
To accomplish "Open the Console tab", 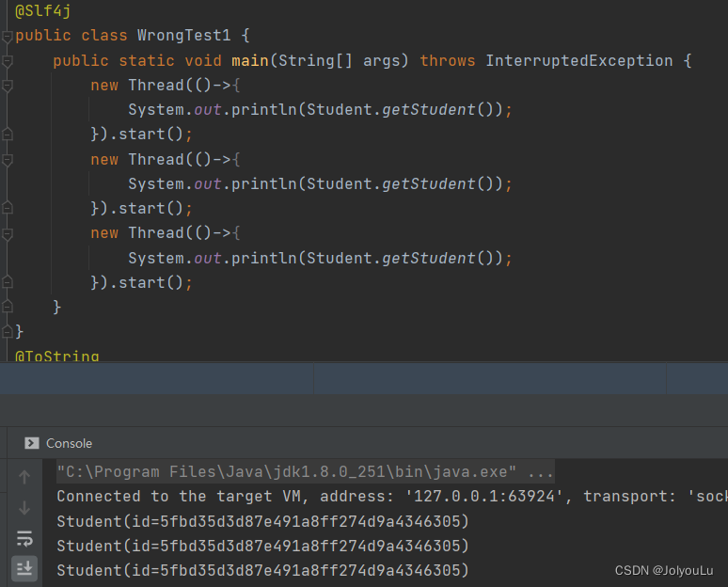I will pyautogui.click(x=58, y=443).
